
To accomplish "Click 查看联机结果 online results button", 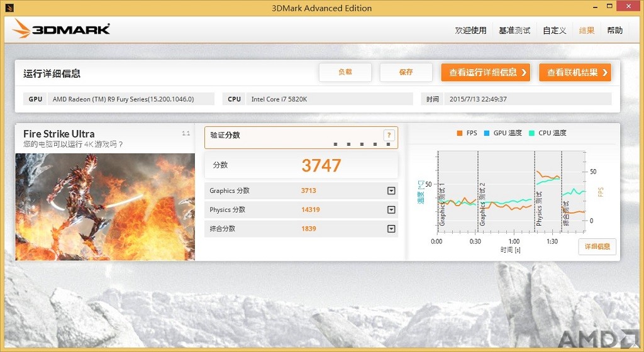I will tap(575, 73).
